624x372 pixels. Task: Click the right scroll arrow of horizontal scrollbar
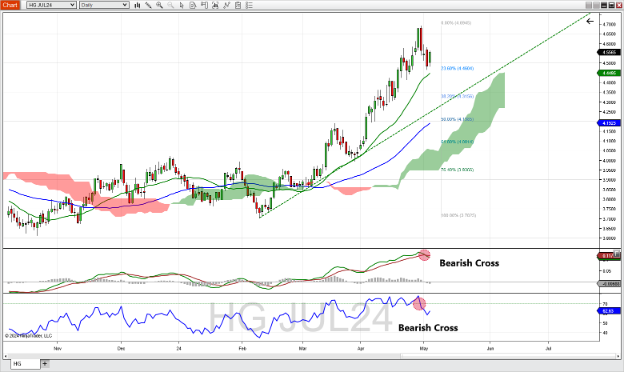[x=618, y=356]
